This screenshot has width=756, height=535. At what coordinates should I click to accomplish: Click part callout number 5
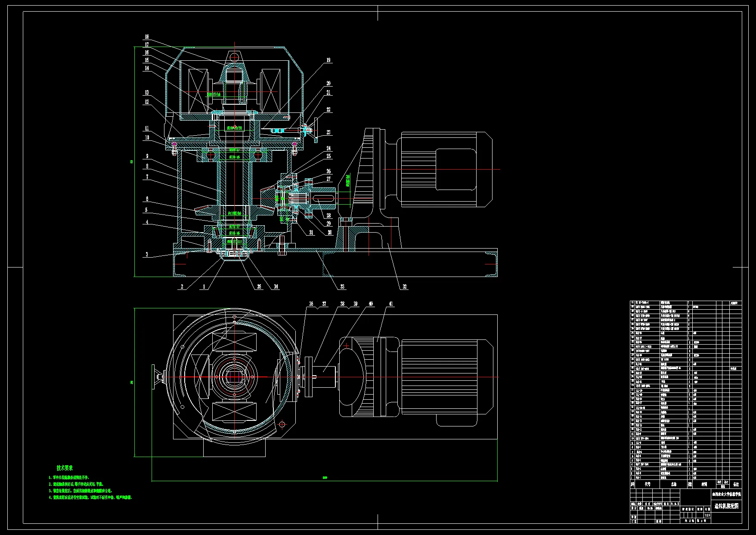147,210
